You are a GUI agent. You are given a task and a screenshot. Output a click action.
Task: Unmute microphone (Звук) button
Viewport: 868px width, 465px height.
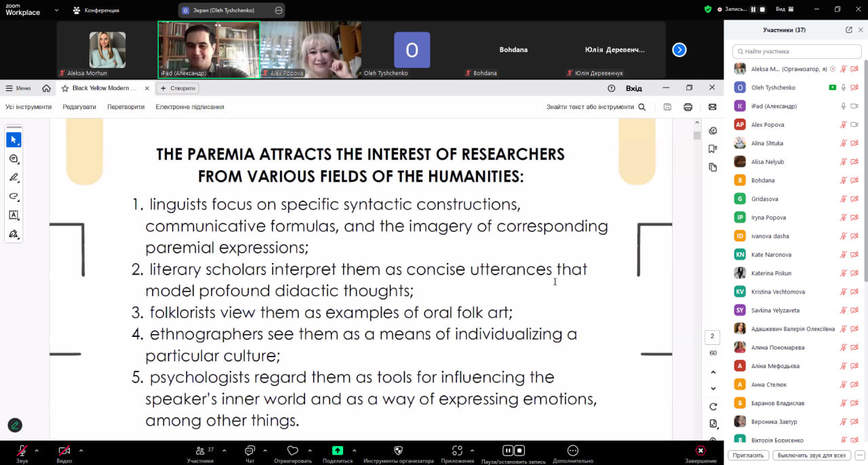click(22, 454)
